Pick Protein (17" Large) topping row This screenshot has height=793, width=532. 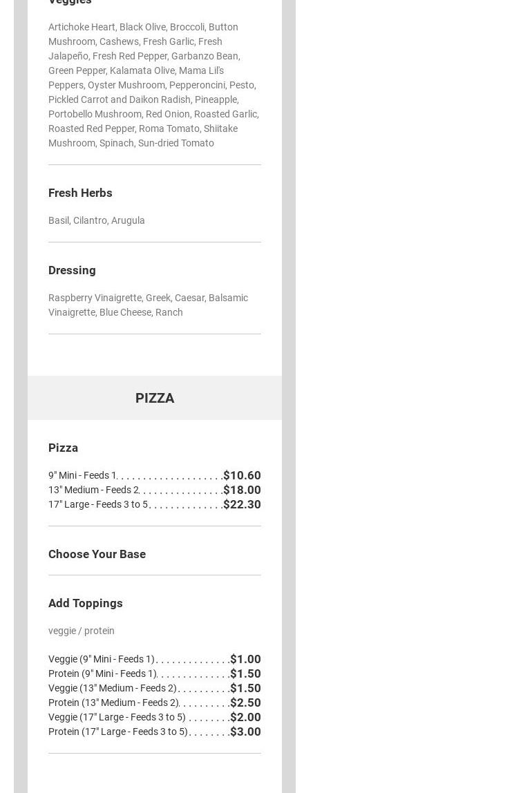tap(118, 732)
